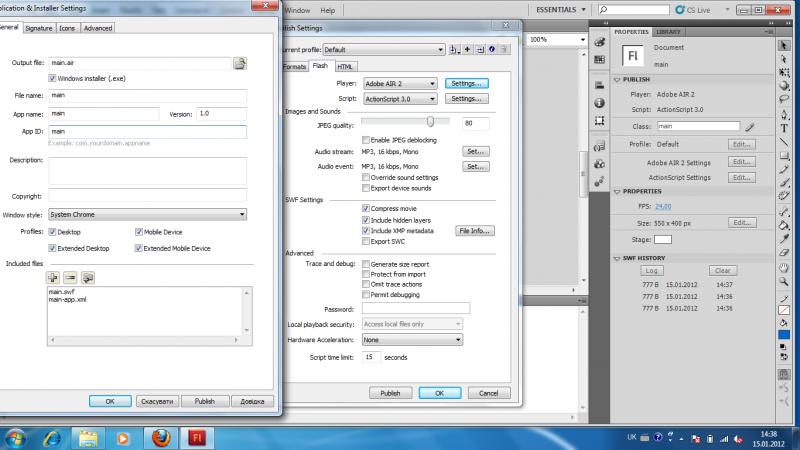Viewport: 800px width, 450px height.
Task: Click the Windows Start button
Action: tap(15, 438)
